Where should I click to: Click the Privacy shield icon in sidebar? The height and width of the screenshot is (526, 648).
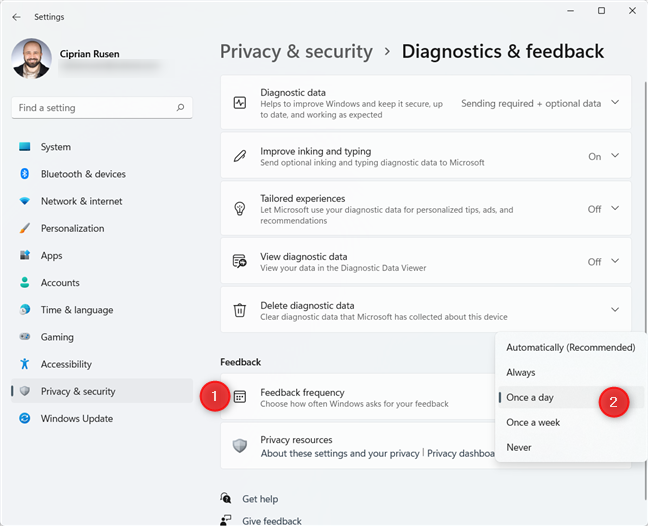tap(25, 391)
